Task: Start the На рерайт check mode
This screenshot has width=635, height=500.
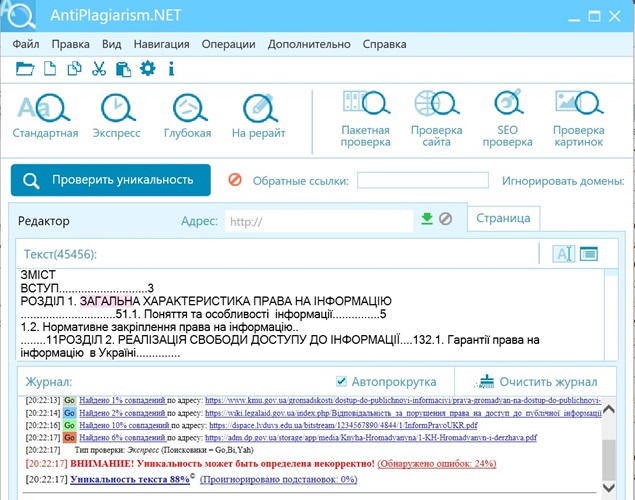Action: [x=258, y=116]
